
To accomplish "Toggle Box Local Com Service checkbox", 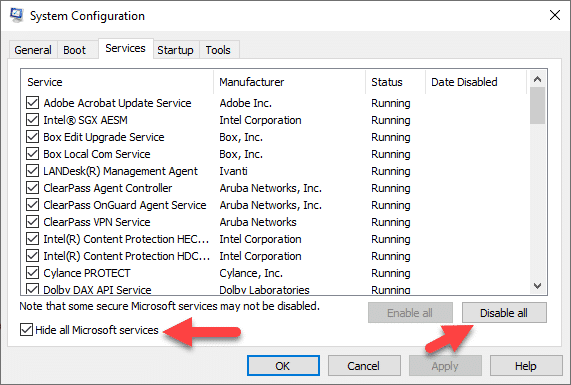I will (32, 154).
